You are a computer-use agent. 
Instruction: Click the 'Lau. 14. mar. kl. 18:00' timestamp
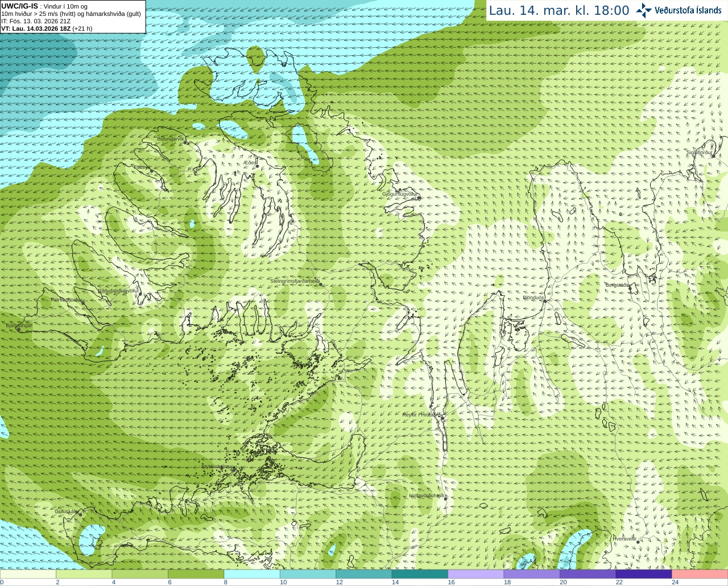click(x=559, y=11)
